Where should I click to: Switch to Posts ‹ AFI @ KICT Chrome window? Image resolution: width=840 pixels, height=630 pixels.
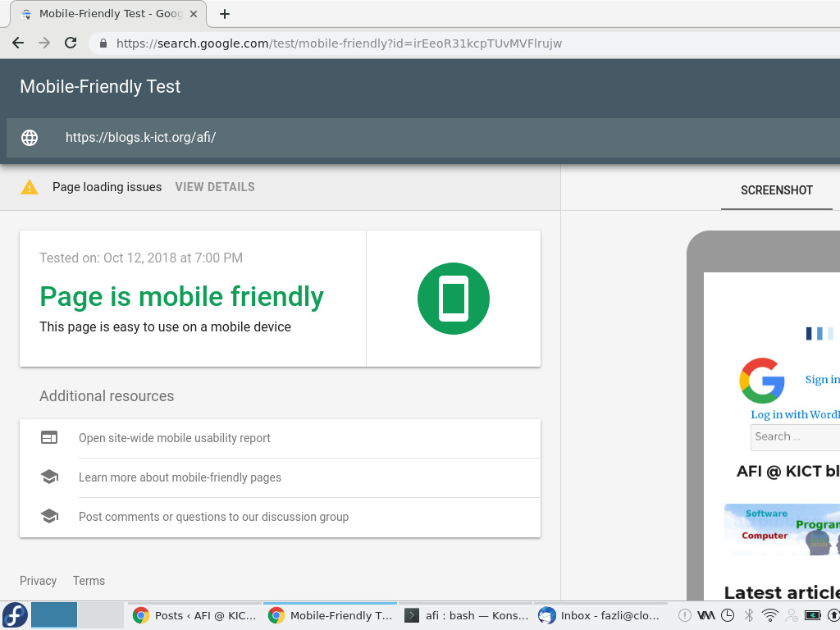195,615
